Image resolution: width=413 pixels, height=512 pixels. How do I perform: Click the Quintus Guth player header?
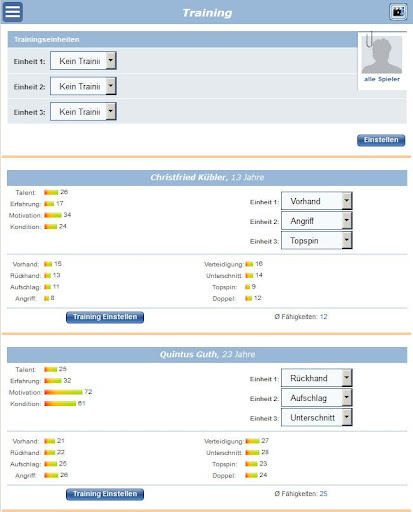pos(207,355)
